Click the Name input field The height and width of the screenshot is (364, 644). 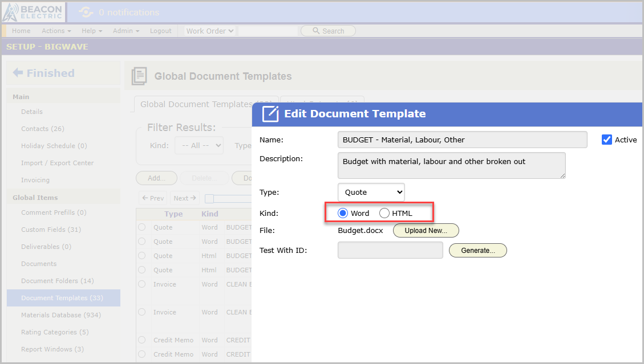coord(463,140)
